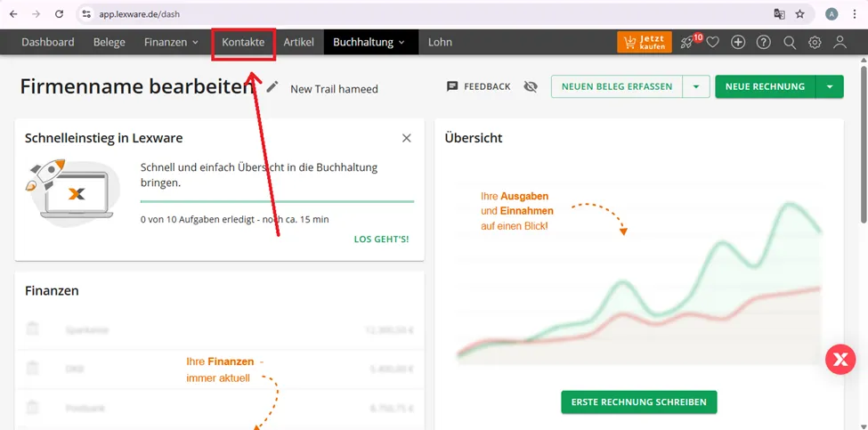The width and height of the screenshot is (868, 430).
Task: Click the page vertical scrollbar
Action: [863, 144]
